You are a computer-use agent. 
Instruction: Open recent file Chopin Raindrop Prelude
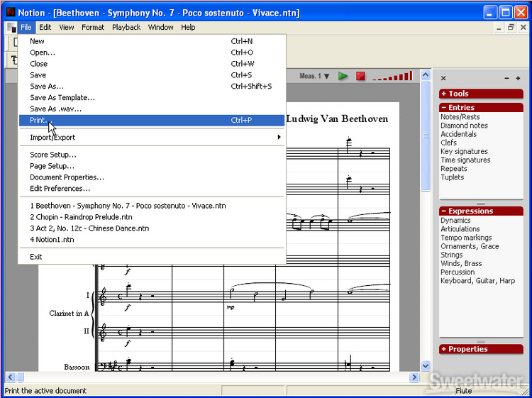coord(152,217)
